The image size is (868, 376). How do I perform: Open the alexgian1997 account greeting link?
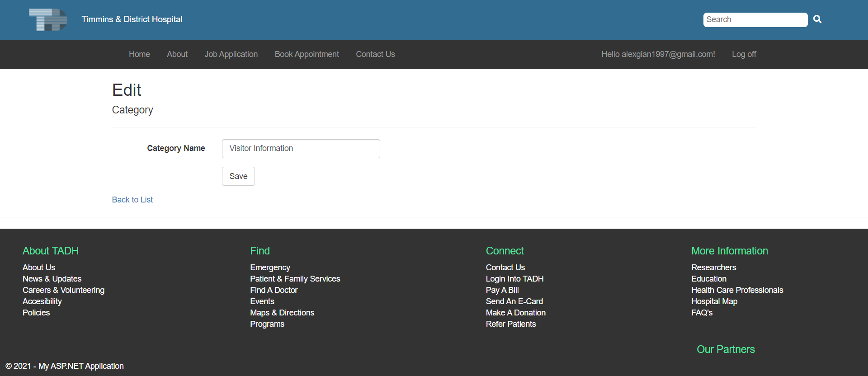click(x=658, y=54)
